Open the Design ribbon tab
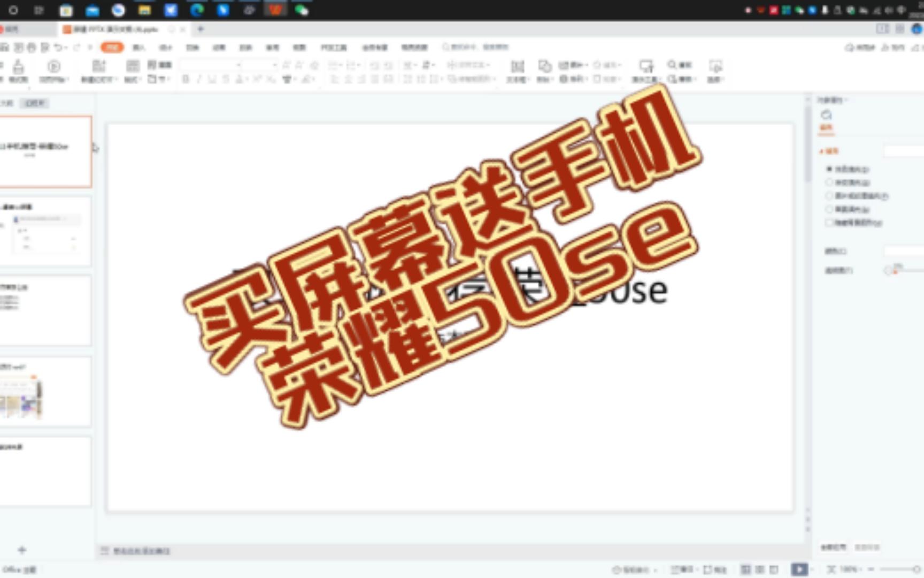Image resolution: width=924 pixels, height=578 pixels. click(166, 48)
